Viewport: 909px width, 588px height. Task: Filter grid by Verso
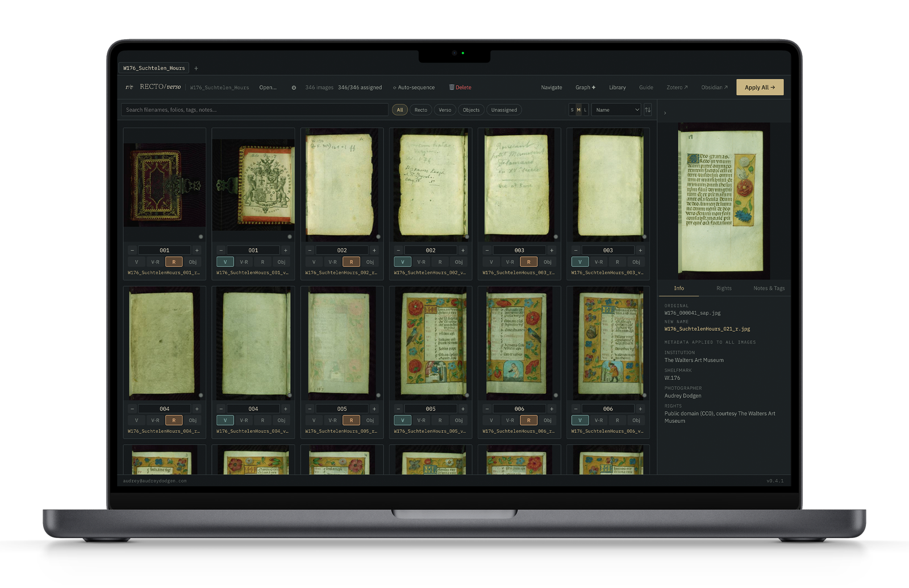(x=445, y=110)
